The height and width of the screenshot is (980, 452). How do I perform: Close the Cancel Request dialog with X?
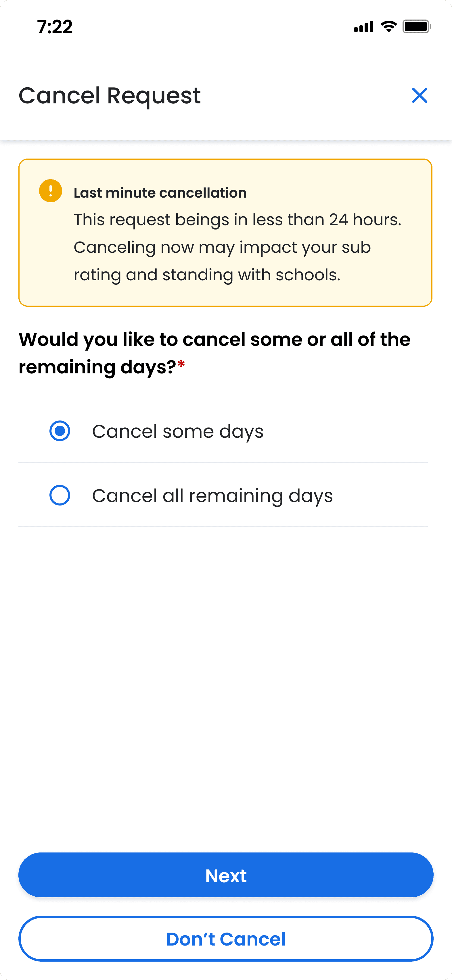click(x=420, y=95)
